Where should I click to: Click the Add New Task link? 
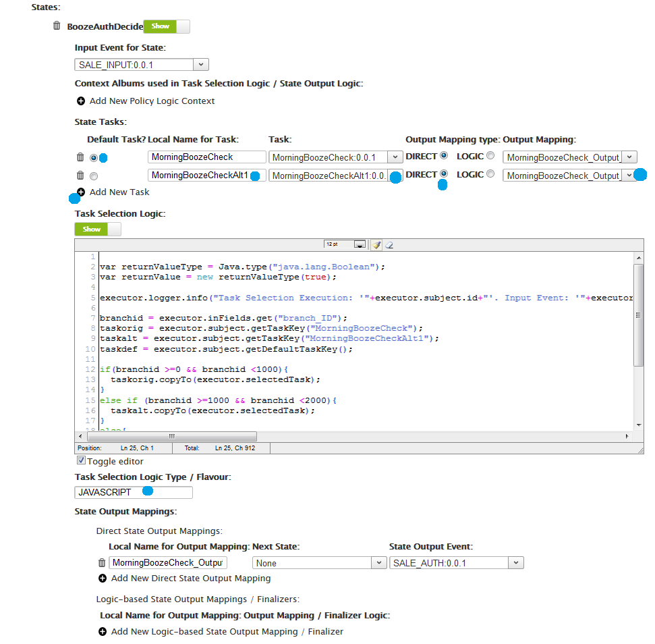(x=119, y=192)
